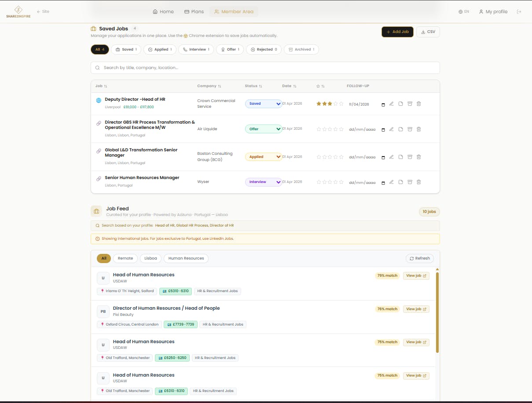Image resolution: width=532 pixels, height=403 pixels.
Task: Archive the Air Liquide job
Action: pyautogui.click(x=410, y=129)
